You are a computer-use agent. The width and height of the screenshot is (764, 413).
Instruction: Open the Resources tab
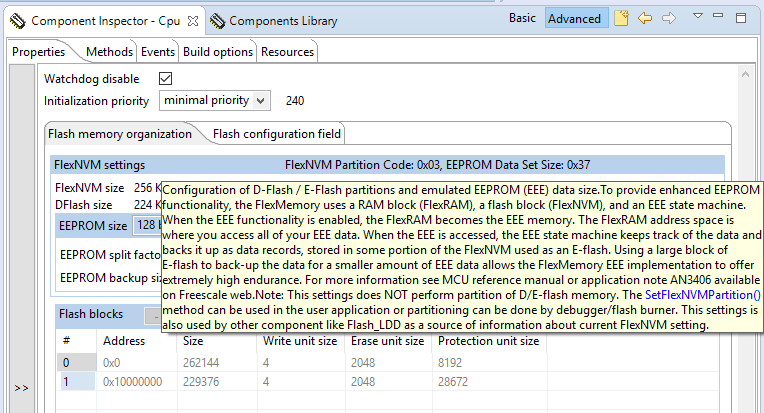pos(287,52)
